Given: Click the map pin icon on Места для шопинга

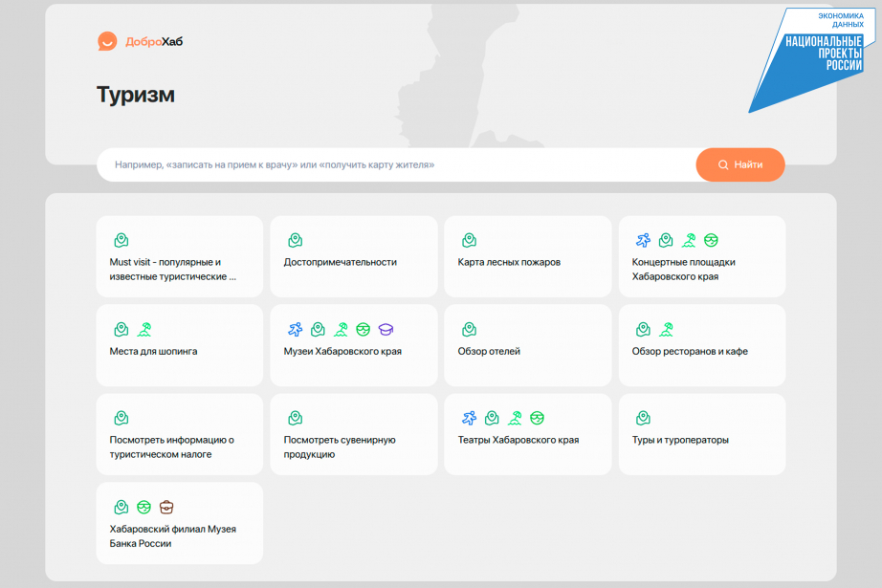Looking at the screenshot, I should point(121,330).
